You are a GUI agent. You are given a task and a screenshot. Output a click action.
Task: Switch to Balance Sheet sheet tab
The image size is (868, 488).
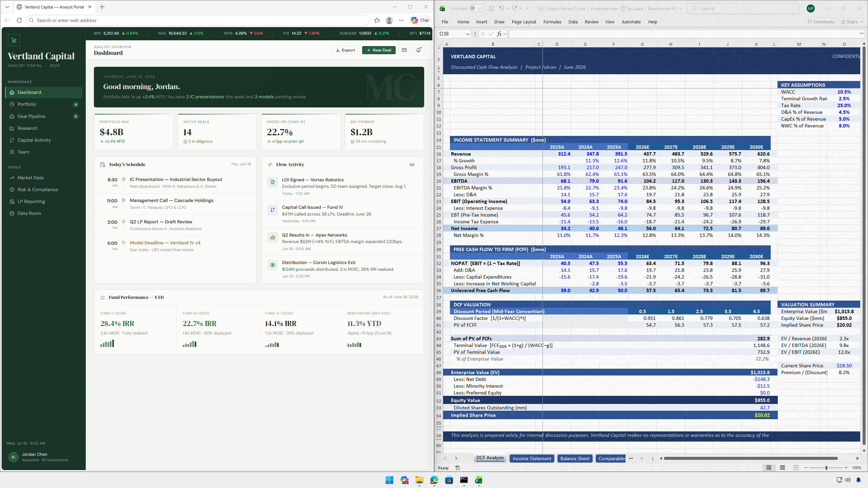pos(575,459)
